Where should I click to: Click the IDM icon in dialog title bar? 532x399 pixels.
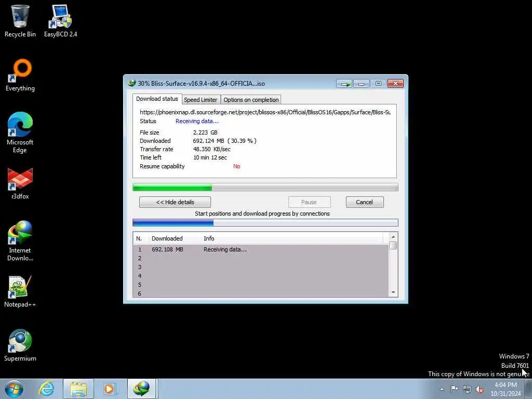(131, 83)
